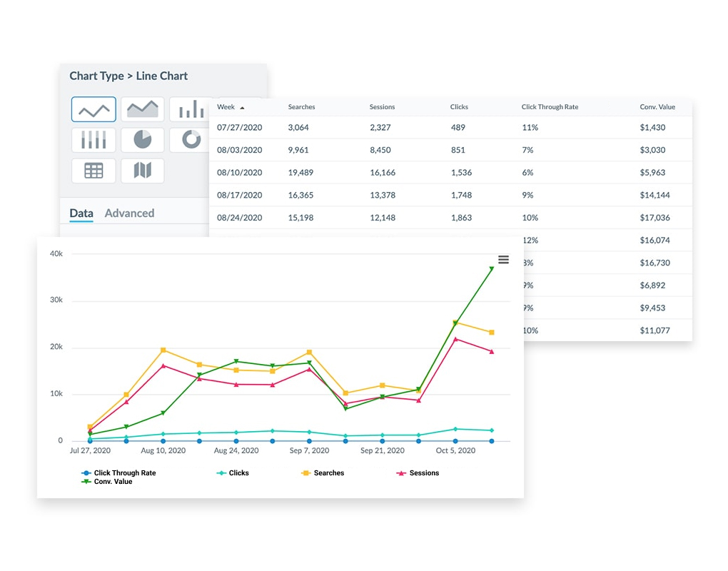Select the line chart type icon
728x571 pixels.
click(93, 108)
